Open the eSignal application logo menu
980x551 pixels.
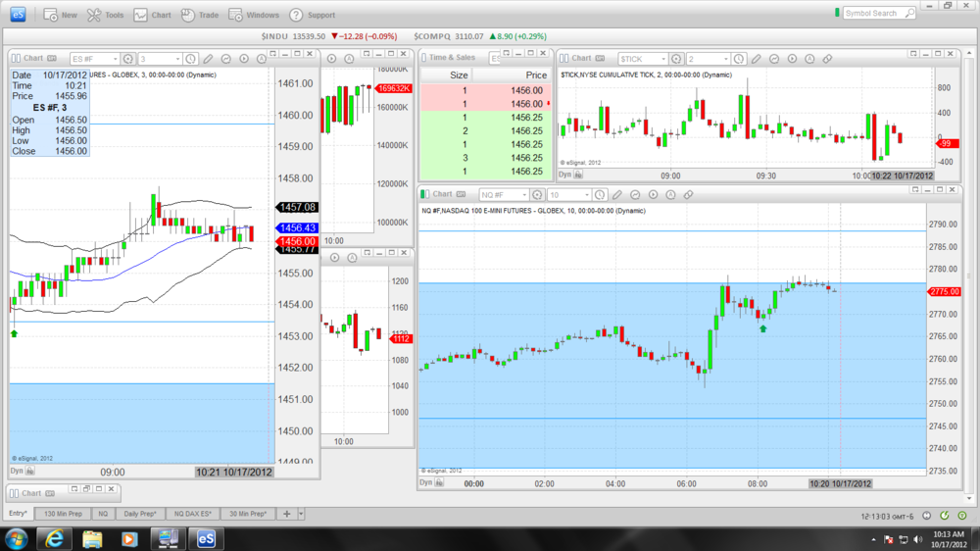pos(18,15)
